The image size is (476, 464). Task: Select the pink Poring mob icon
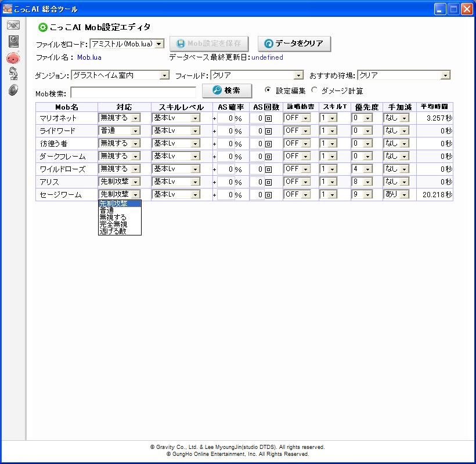(13, 57)
